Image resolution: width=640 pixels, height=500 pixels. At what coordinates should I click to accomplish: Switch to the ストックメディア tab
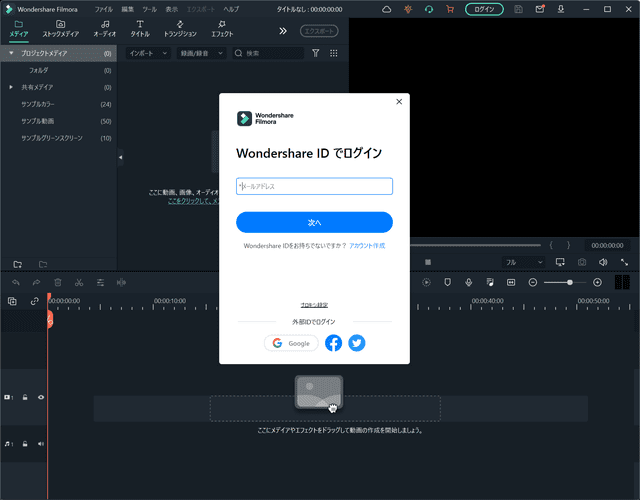pos(60,29)
